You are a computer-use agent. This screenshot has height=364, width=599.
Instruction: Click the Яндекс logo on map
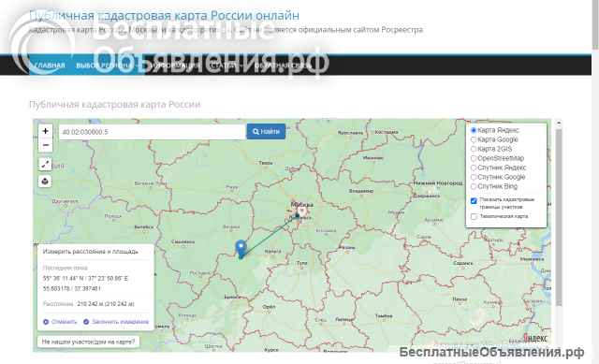pos(534,338)
